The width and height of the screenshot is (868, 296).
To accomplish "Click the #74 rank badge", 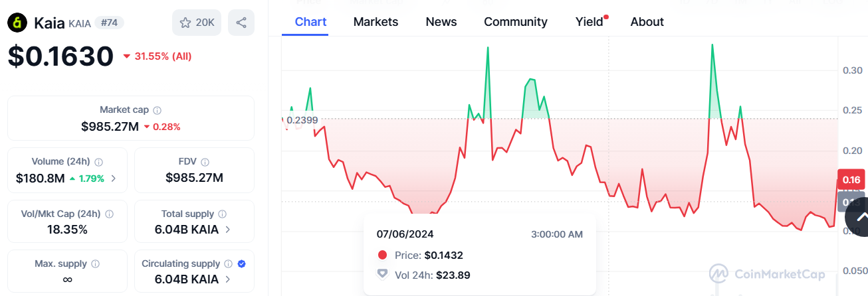I will 109,23.
